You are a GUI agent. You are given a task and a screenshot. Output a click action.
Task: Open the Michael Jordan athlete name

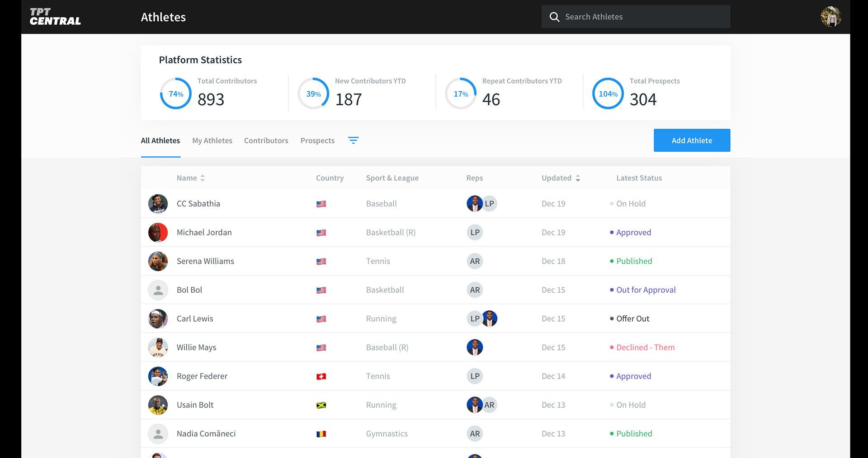pyautogui.click(x=204, y=233)
